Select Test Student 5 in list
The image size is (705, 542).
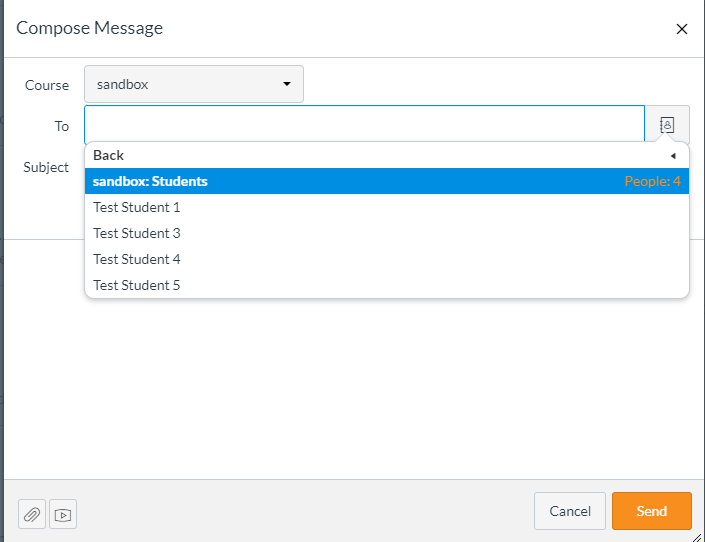point(137,285)
